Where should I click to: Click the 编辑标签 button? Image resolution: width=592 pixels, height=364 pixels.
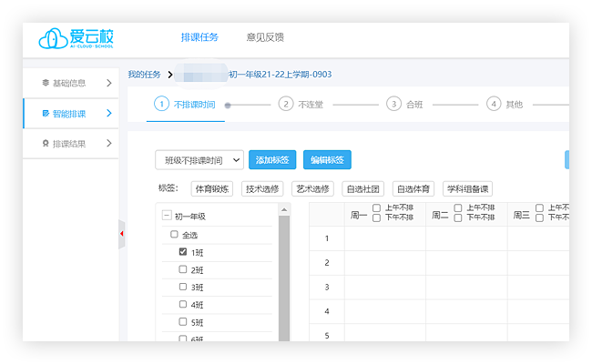(327, 160)
